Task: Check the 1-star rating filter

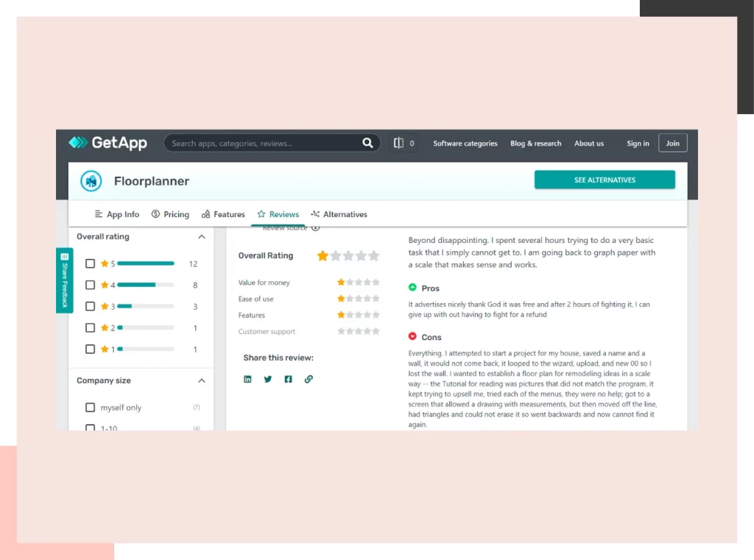Action: click(x=90, y=349)
